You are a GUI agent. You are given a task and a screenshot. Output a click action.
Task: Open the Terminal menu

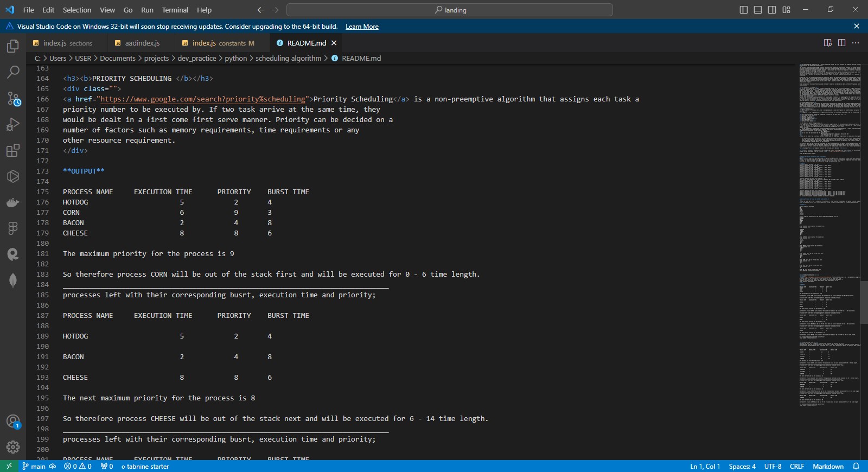(x=175, y=10)
